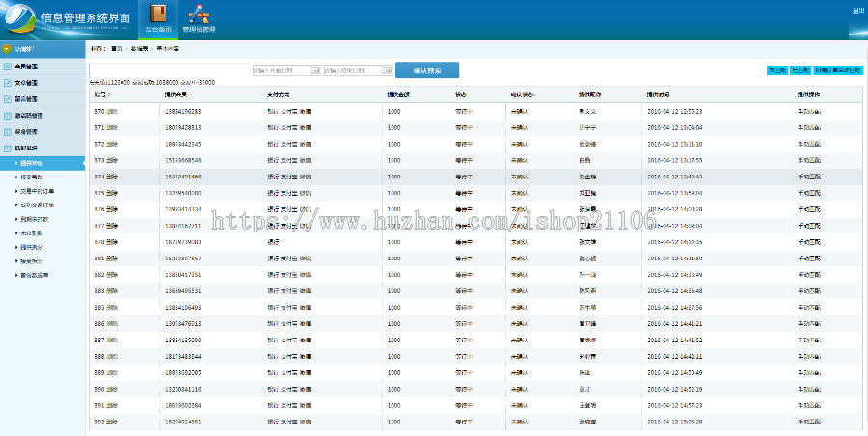The image size is (868, 436).
Task: Select phone number 13884196283 cell
Action: click(x=182, y=111)
